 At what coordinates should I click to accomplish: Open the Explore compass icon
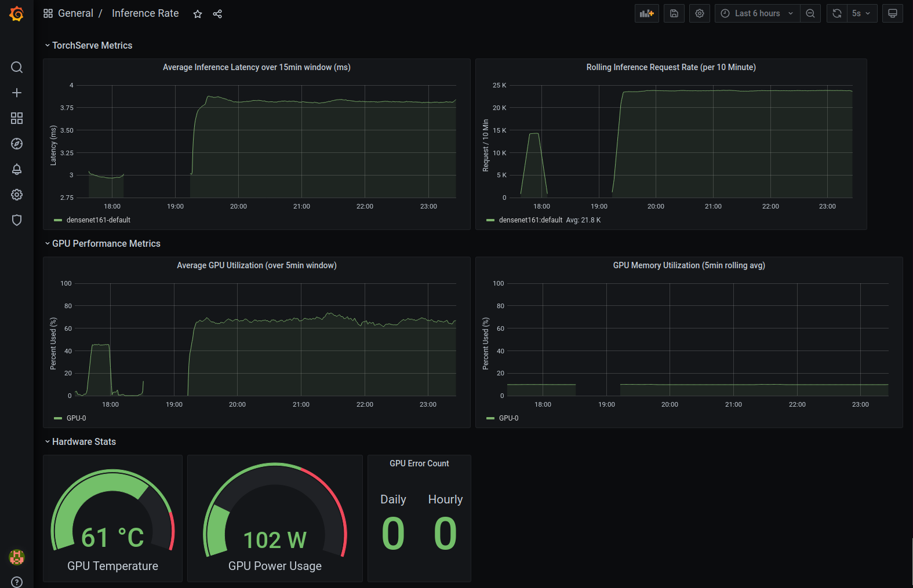17,144
